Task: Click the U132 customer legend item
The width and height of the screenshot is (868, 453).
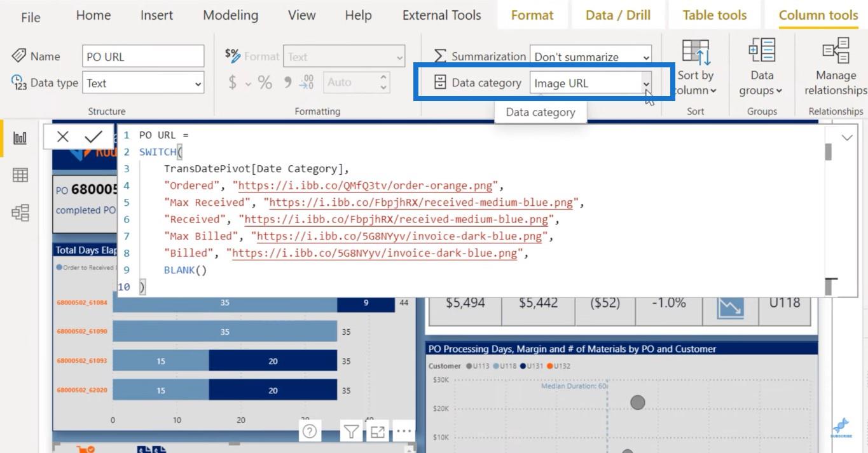Action: tap(558, 366)
